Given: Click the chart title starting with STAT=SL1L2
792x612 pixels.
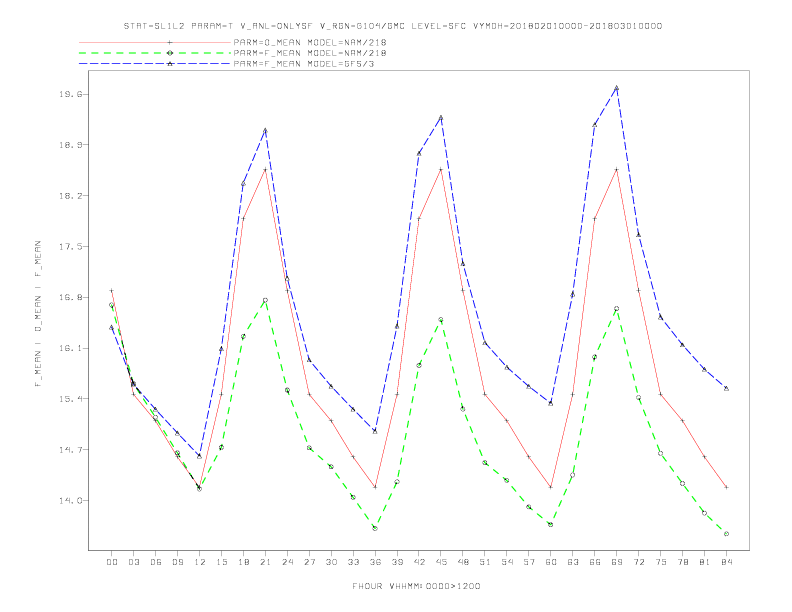Looking at the screenshot, I should pyautogui.click(x=392, y=26).
